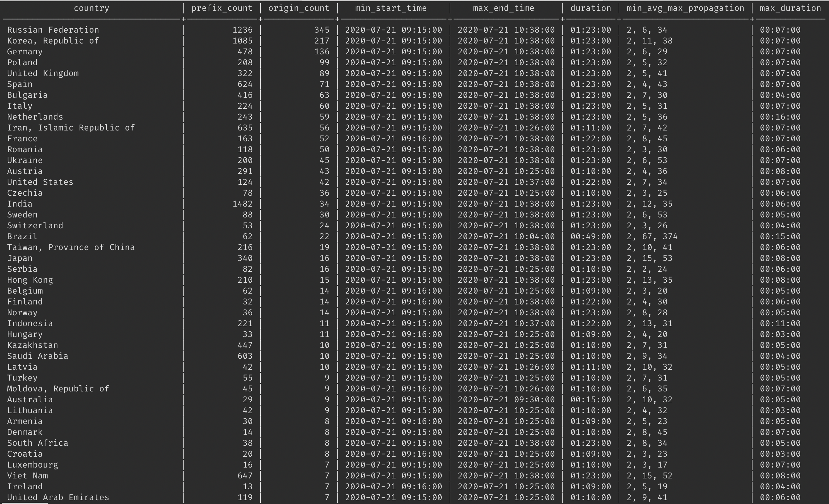Click the 'min_avg_max_propagation' column header

(x=685, y=8)
